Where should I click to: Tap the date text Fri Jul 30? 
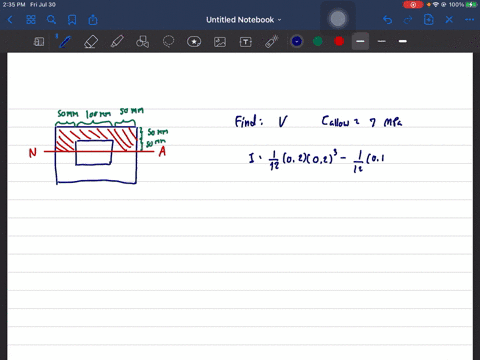(43, 5)
